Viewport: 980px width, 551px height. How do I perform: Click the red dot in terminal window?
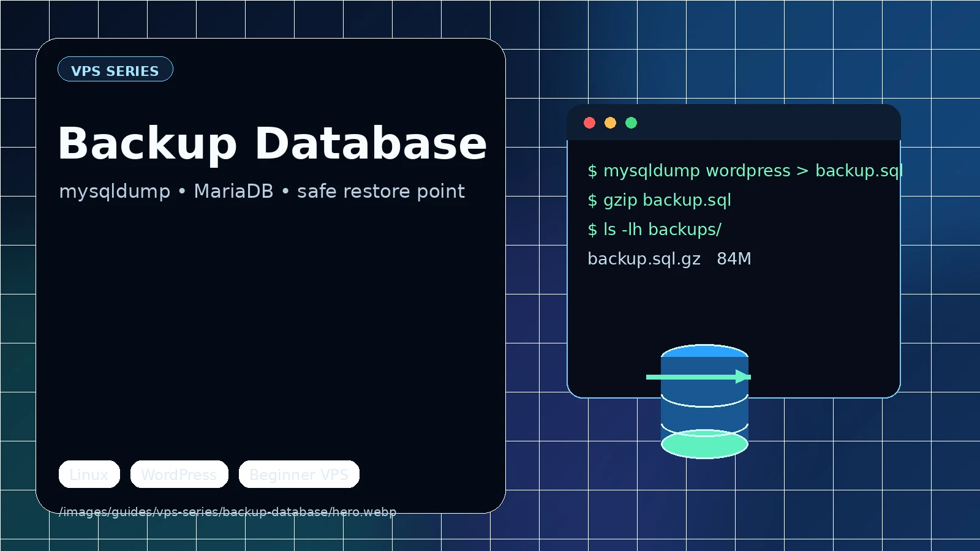coord(590,123)
